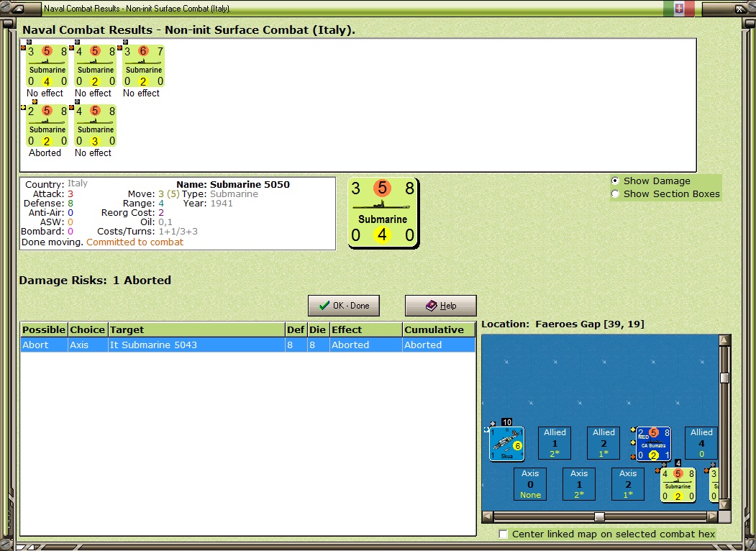Select the aborted submarine counter 2-5-8

[x=47, y=126]
